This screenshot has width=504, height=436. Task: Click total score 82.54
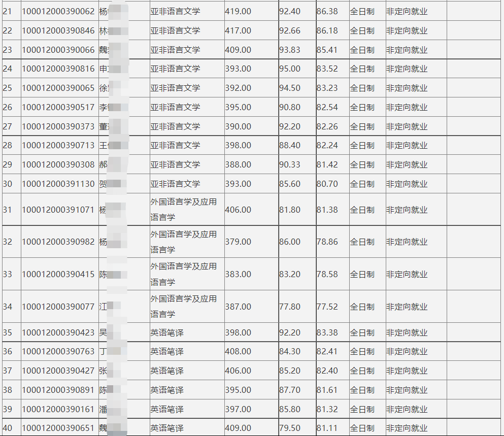coord(327,108)
